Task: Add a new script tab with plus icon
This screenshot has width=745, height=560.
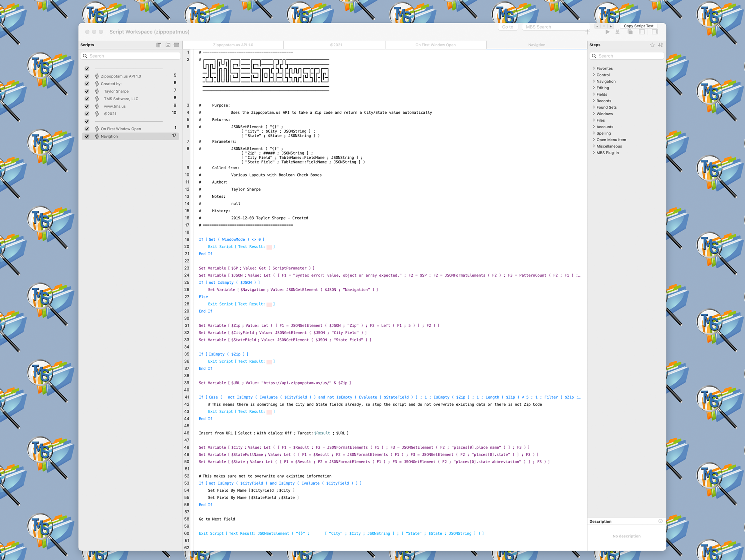Action: (587, 32)
